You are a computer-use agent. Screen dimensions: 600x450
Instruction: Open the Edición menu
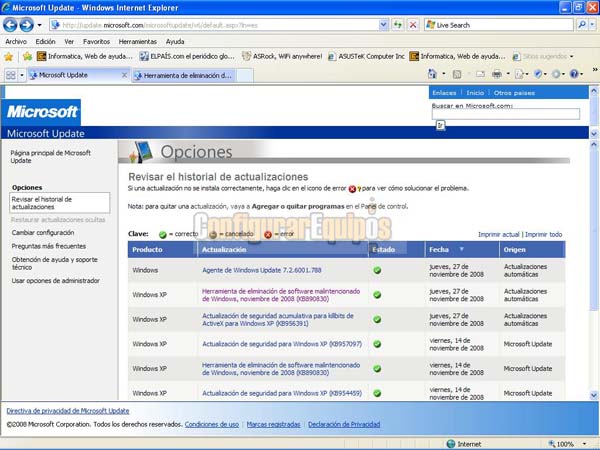[x=45, y=41]
